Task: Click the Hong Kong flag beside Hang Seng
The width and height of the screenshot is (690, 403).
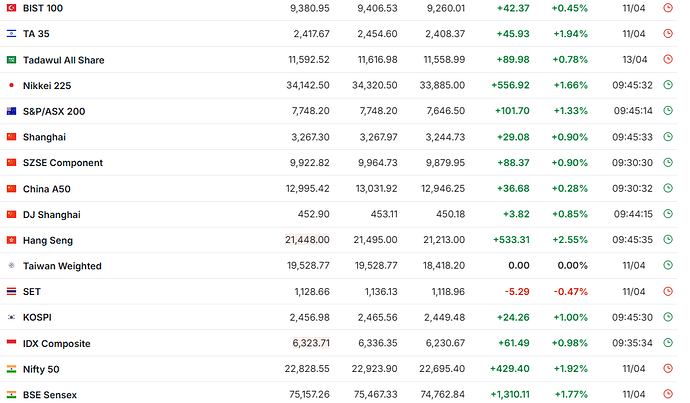Action: [x=11, y=240]
